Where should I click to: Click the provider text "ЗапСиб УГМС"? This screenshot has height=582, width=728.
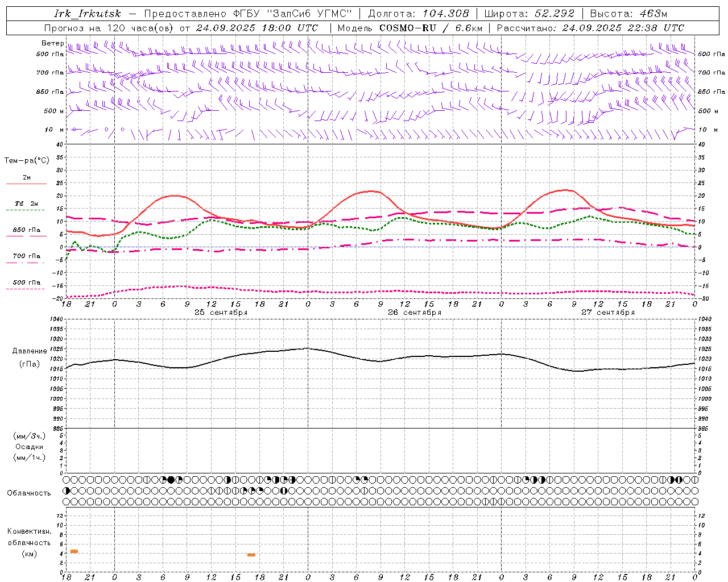pos(309,14)
